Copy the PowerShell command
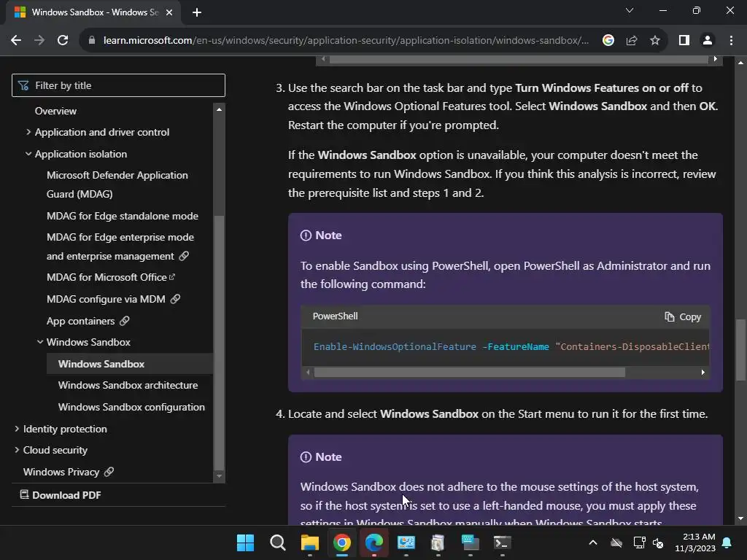Viewport: 747px width, 560px height. point(683,316)
